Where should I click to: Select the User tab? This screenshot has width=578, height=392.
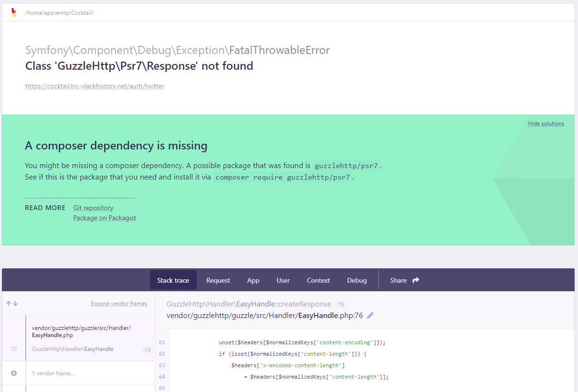283,280
